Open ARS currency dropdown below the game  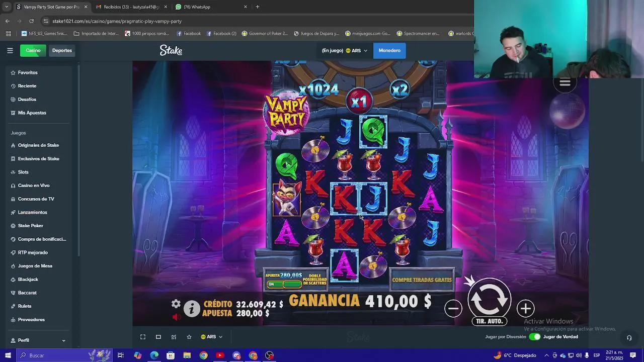[211, 337]
